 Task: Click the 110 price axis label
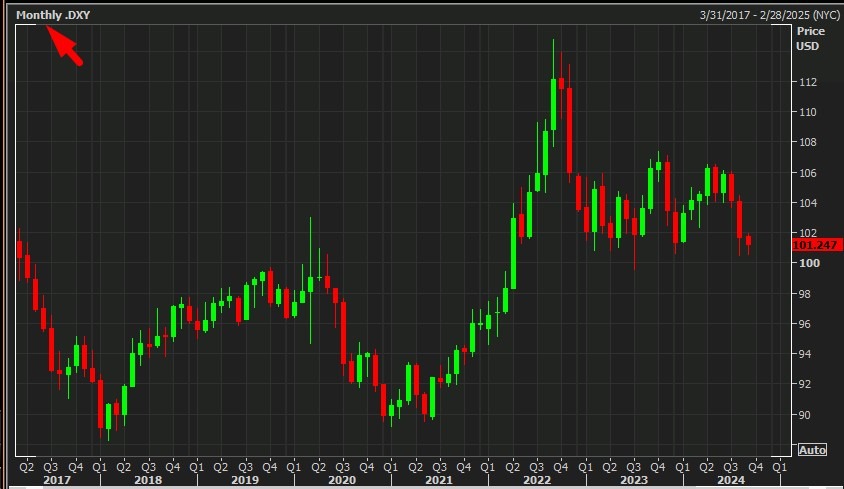click(808, 112)
